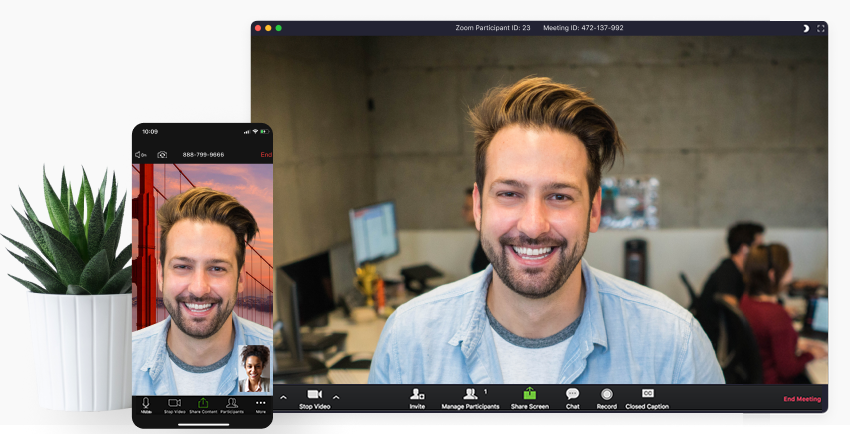Expand audio options arrow left of Stop Video
The image size is (850, 434).
coord(283,397)
